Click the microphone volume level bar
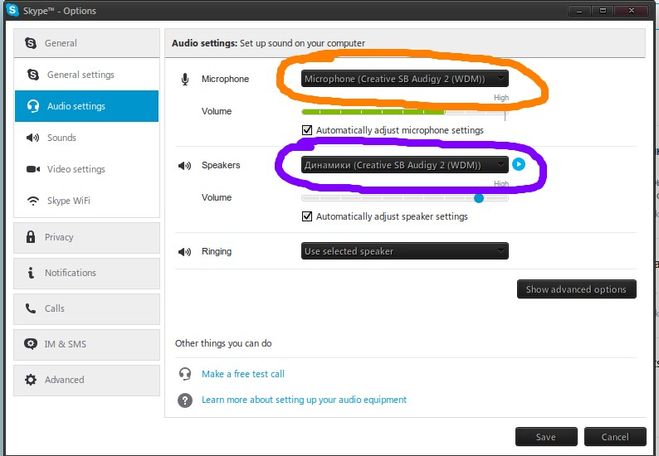The width and height of the screenshot is (659, 456). [404, 112]
